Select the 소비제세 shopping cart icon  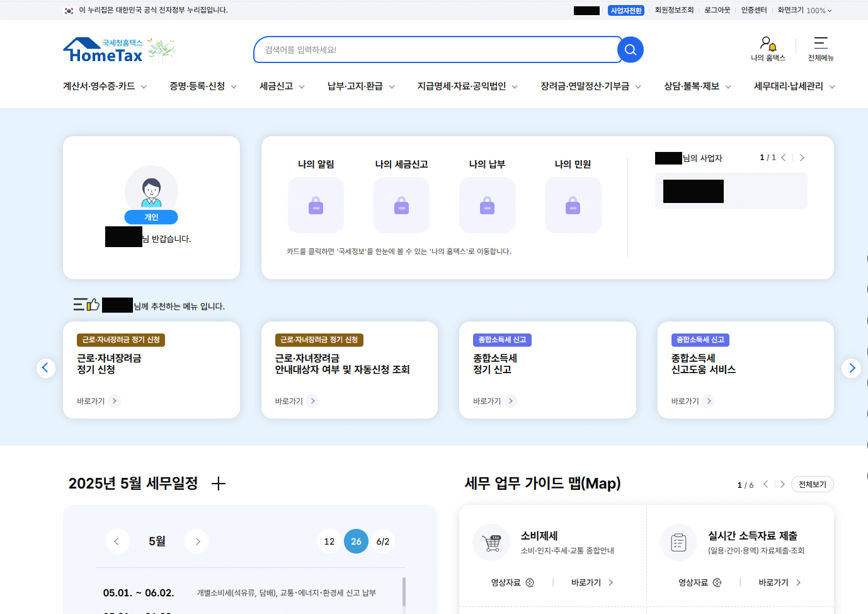tap(491, 542)
